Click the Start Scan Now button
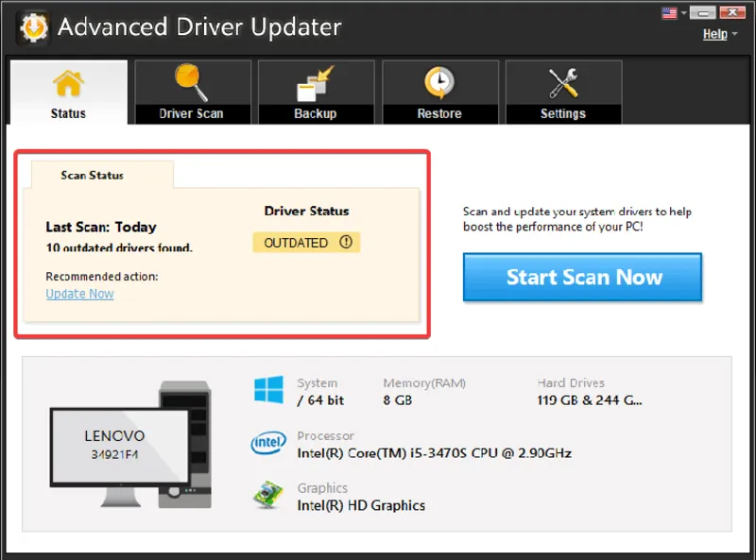 click(582, 277)
